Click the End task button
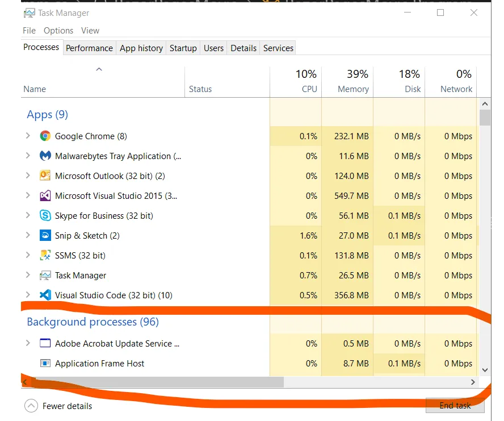The image size is (504, 421). click(x=455, y=406)
